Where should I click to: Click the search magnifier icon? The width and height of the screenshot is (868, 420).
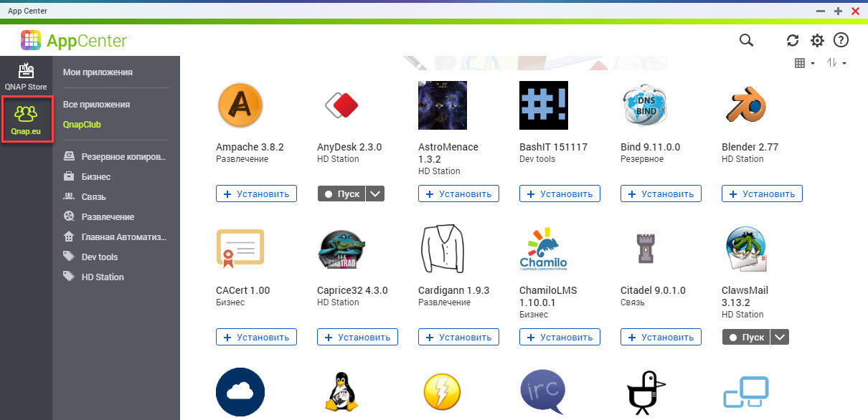(747, 40)
